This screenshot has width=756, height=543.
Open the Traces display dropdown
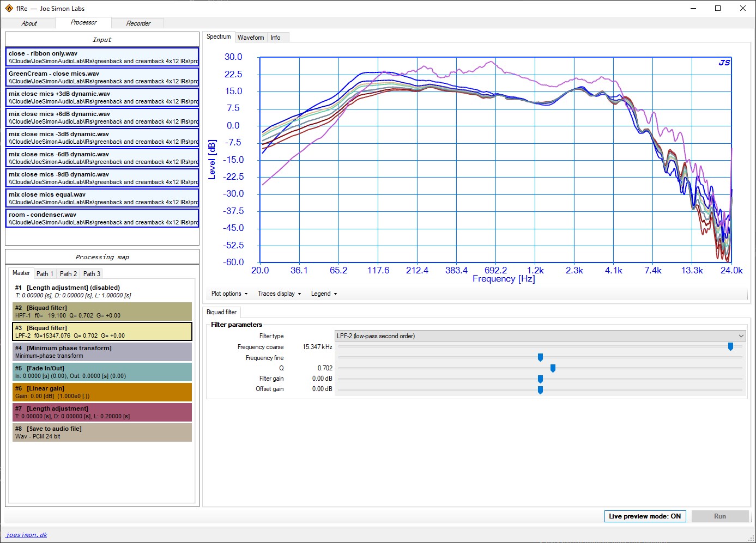279,294
